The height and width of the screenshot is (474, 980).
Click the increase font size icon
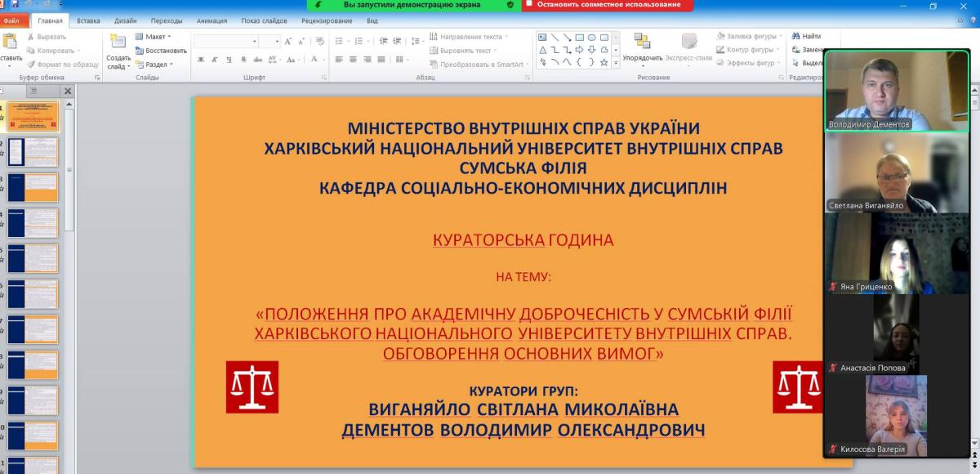288,41
